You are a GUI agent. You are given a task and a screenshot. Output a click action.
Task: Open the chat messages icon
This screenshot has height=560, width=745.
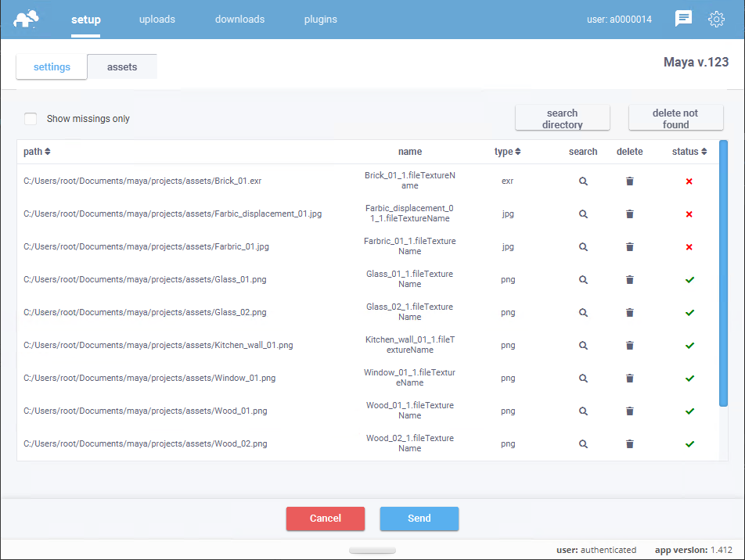[683, 20]
